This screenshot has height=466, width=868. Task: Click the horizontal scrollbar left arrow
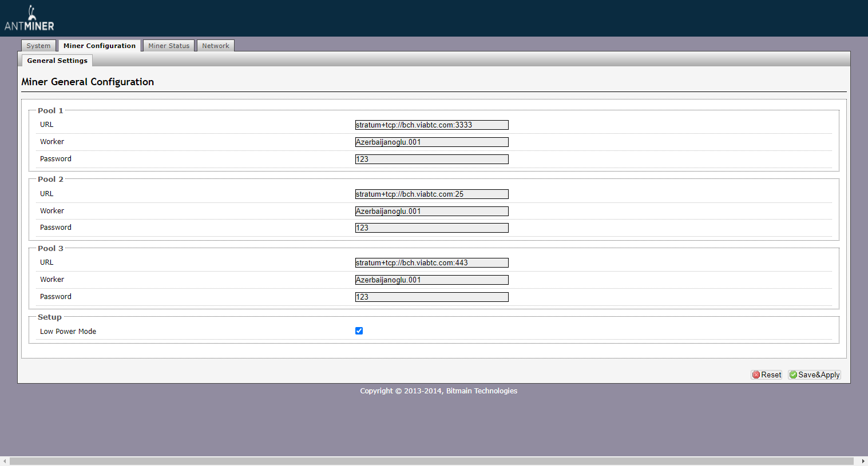(5, 461)
